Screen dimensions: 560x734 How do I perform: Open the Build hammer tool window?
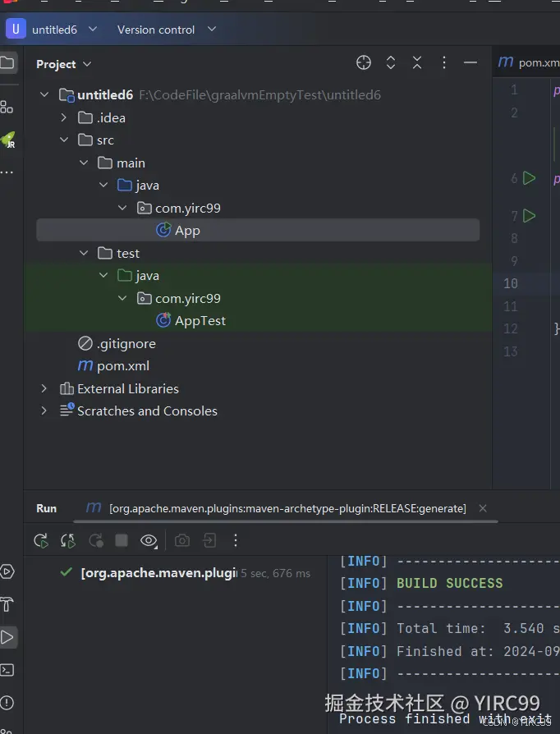point(7,604)
